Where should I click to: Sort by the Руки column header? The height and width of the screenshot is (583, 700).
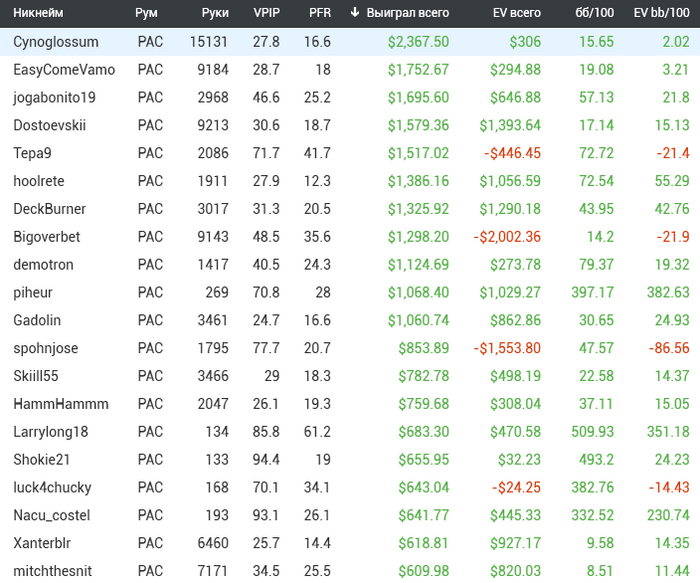[x=215, y=12]
